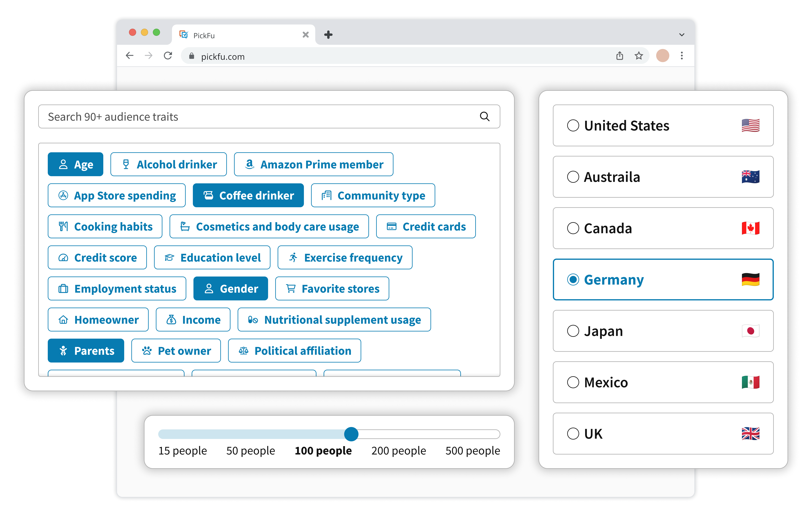This screenshot has height=516, width=812.
Task: Select the United States radio button
Action: point(573,125)
